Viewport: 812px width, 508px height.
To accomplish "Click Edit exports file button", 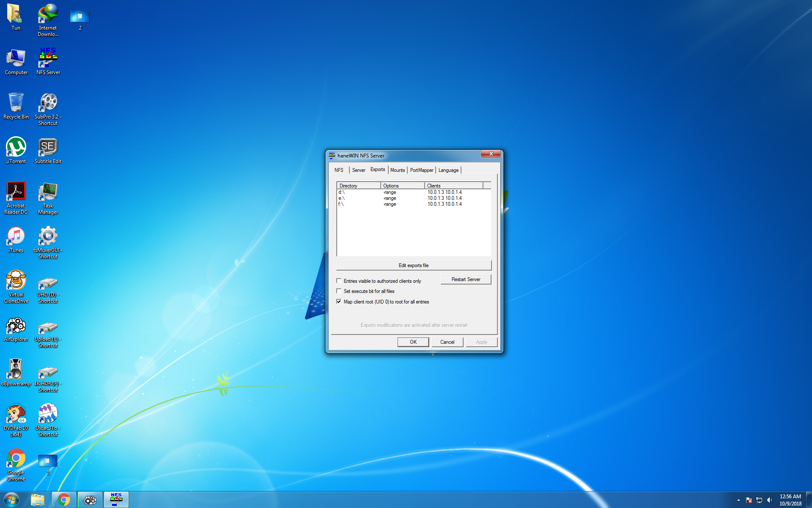I will pos(414,265).
